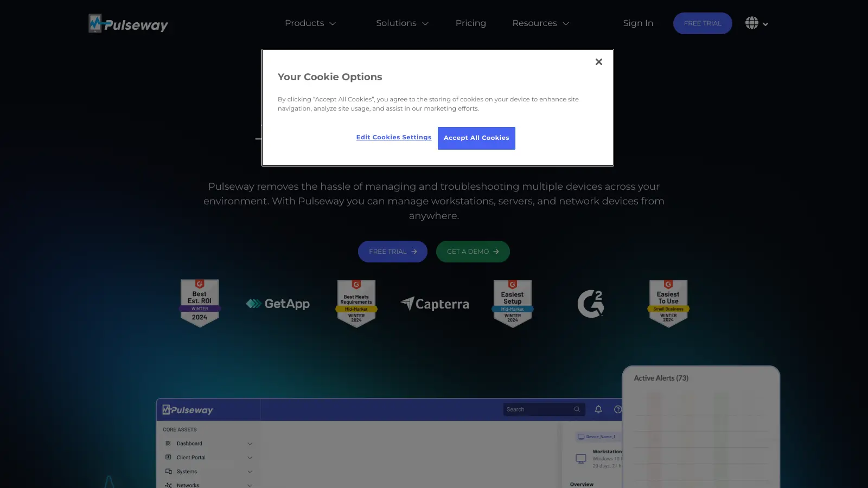
Task: Click the Pulseway logo at top left
Action: (x=128, y=23)
